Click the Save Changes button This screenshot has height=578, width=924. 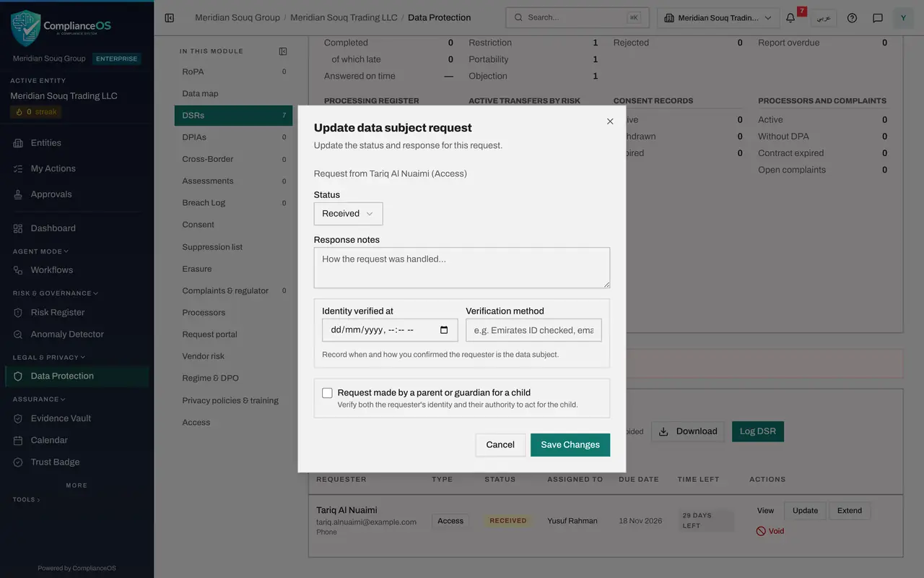click(x=570, y=445)
